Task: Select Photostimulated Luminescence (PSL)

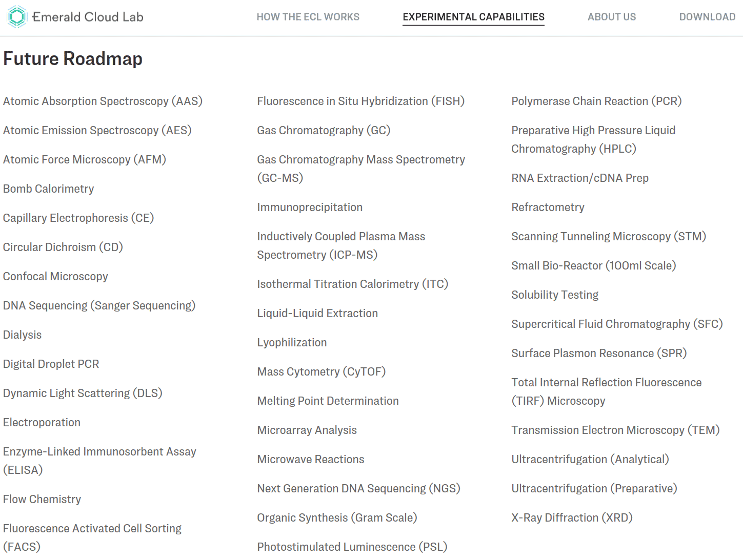Action: [x=352, y=547]
